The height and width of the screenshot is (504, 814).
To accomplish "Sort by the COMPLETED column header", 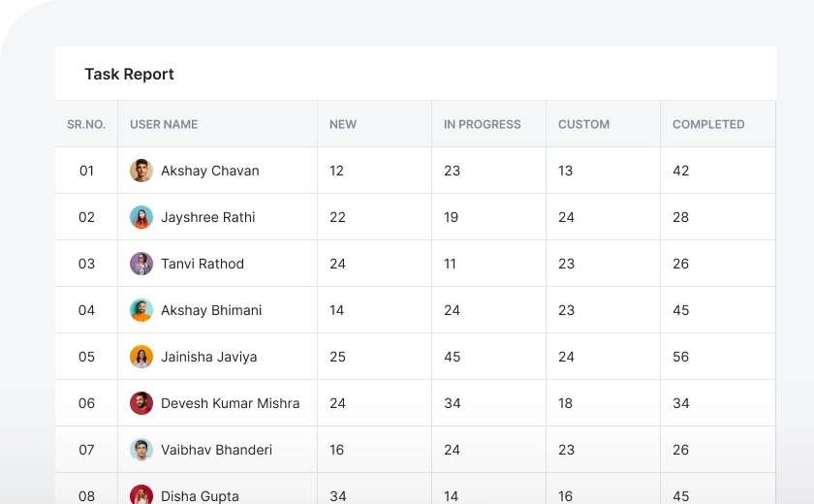I will coord(708,124).
